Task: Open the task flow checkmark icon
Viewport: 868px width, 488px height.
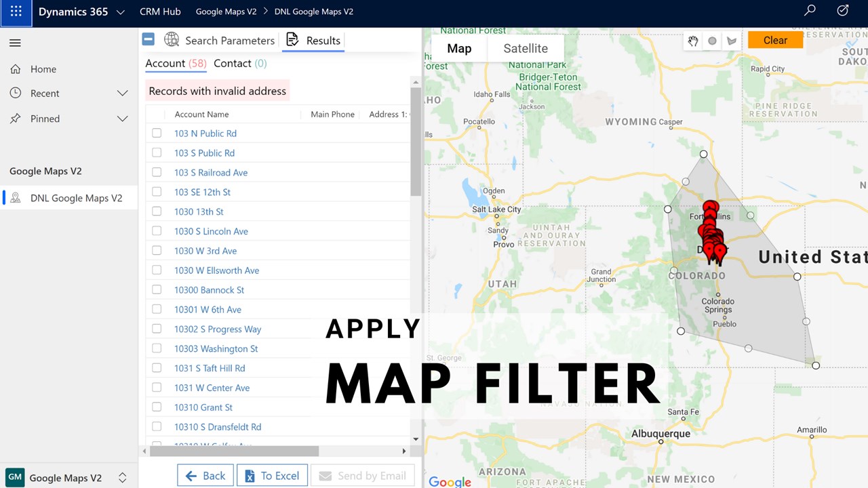Action: click(843, 11)
